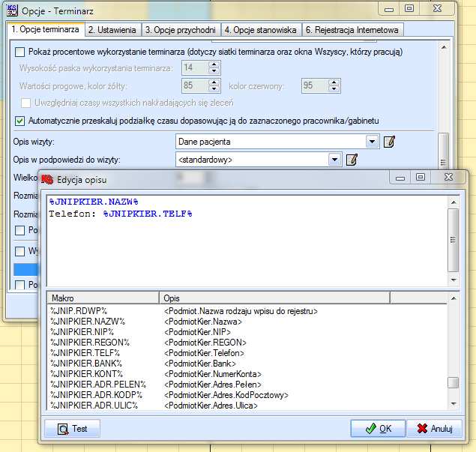Increase kolor czerwony threshold value
Image resolution: width=476 pixels, height=452 pixels.
click(x=334, y=82)
